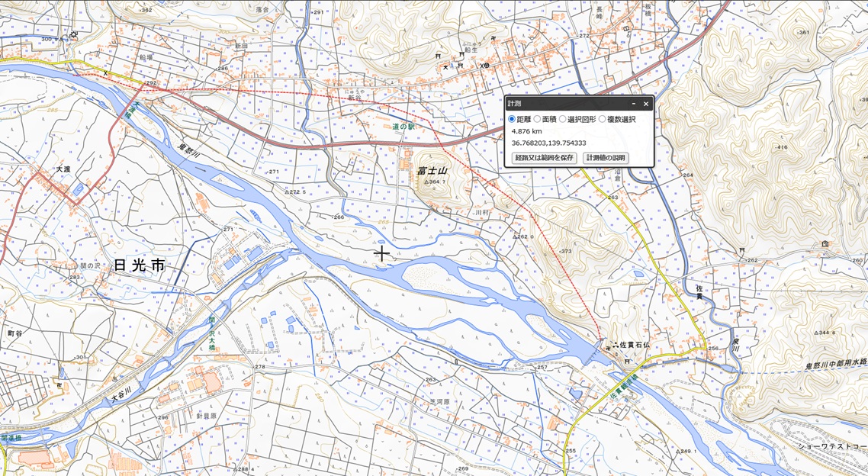
Task: Minimize the 計測 measurement dialog
Action: [x=633, y=104]
